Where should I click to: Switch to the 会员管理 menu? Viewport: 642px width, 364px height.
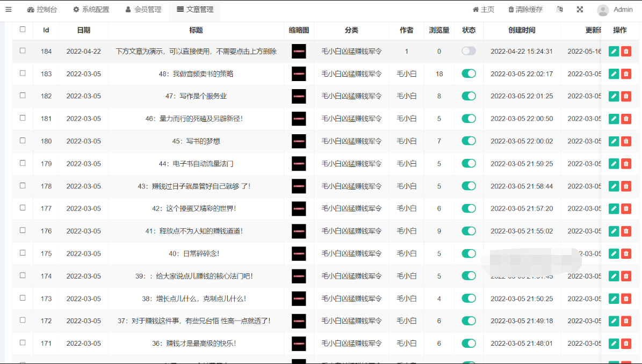coord(143,10)
